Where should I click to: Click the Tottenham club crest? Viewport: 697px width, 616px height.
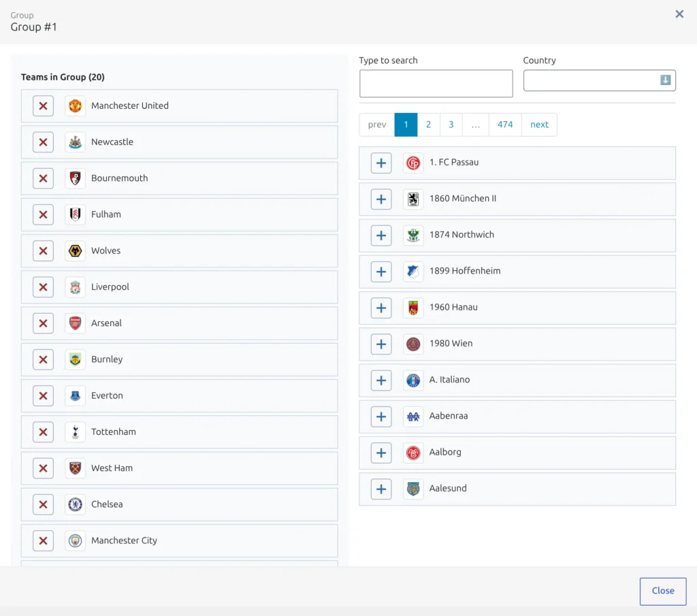tap(75, 432)
